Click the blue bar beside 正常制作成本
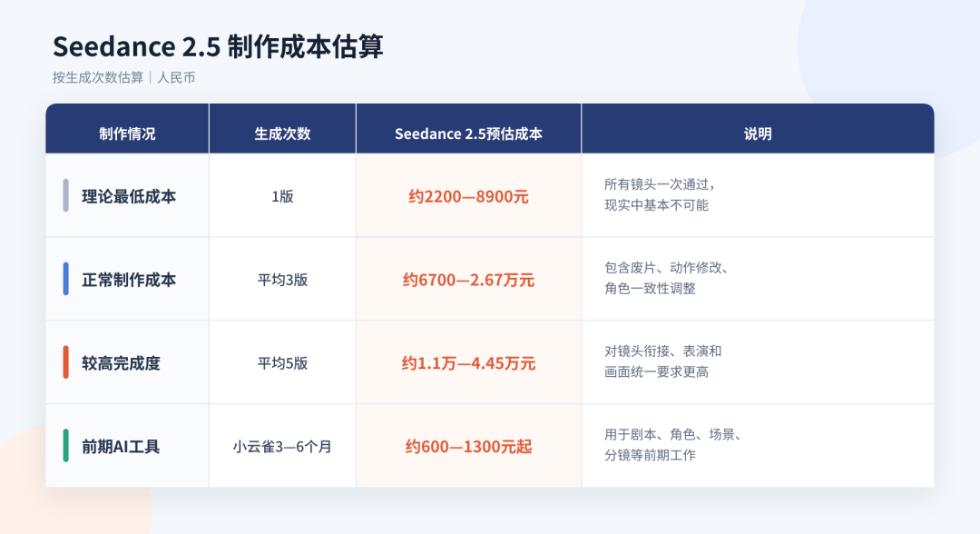The width and height of the screenshot is (980, 534). pyautogui.click(x=65, y=279)
